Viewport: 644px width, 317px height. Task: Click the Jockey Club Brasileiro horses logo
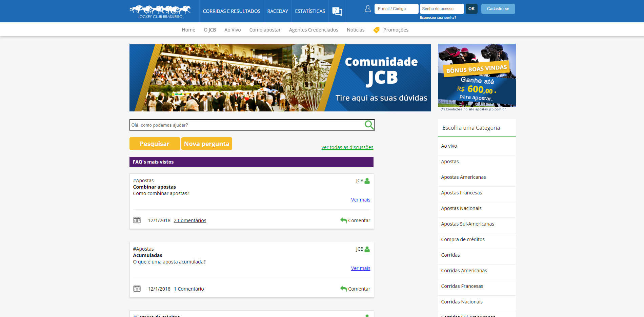click(x=160, y=12)
